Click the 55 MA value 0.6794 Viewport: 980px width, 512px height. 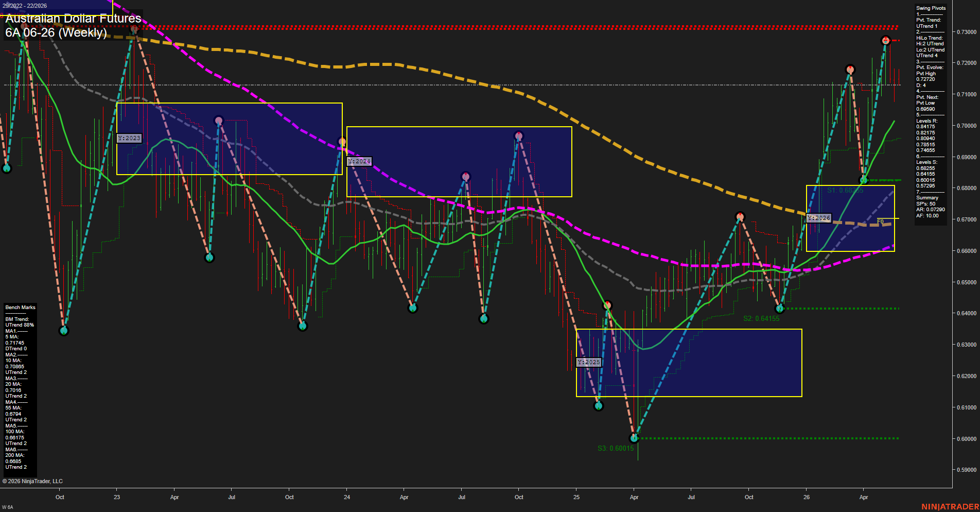pyautogui.click(x=13, y=414)
